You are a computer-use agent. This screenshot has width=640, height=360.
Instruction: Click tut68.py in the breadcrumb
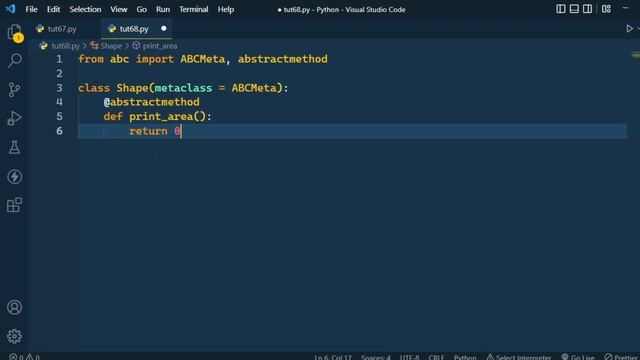coord(65,46)
